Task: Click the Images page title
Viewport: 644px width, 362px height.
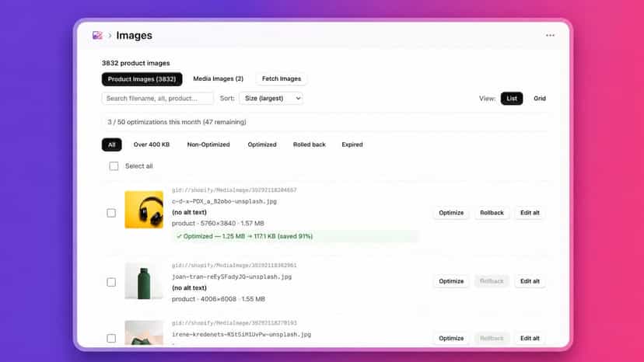Action: (134, 35)
